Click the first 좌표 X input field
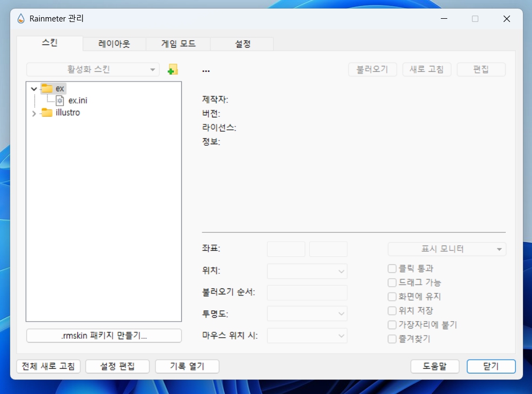The height and width of the screenshot is (394, 532). tap(286, 249)
